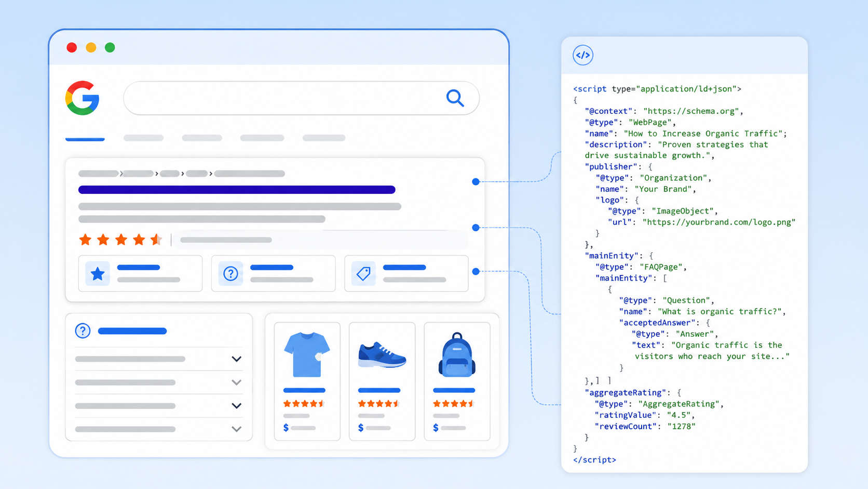Click 'What is organic traffic?' question line

(x=702, y=312)
